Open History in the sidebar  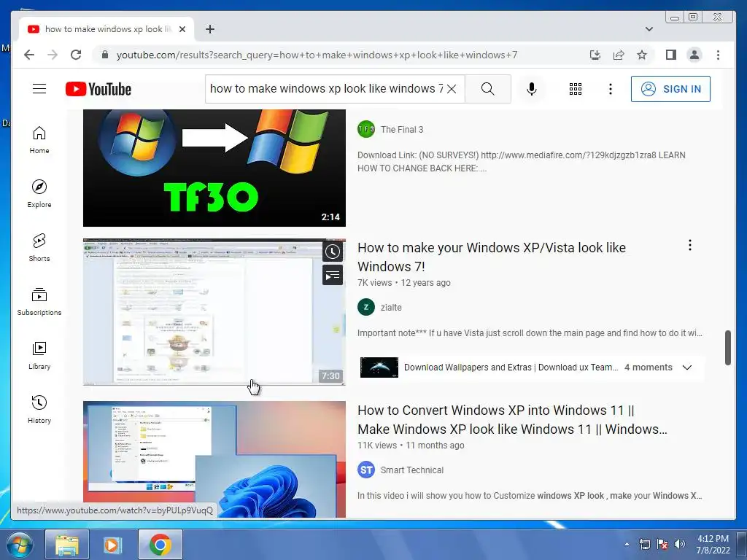click(39, 410)
